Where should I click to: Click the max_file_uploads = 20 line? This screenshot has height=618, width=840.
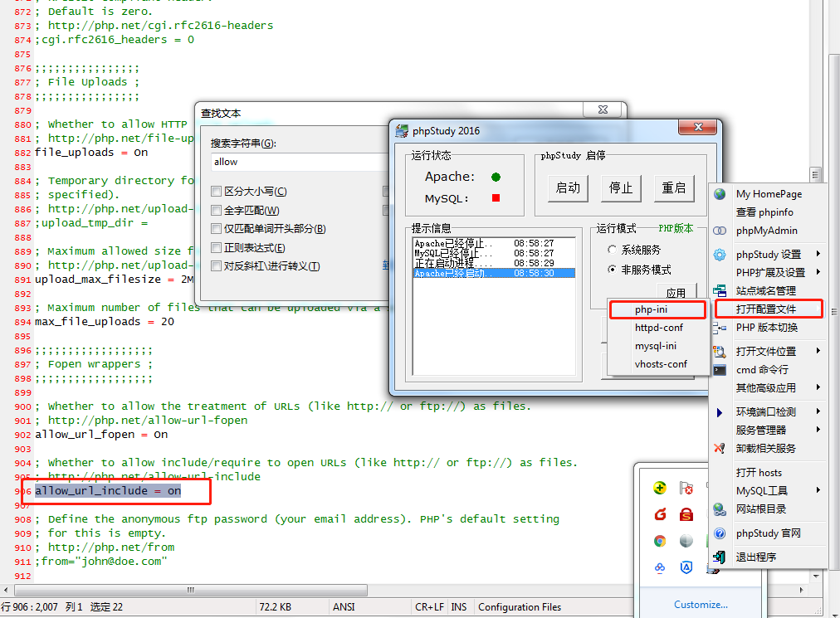coord(105,322)
